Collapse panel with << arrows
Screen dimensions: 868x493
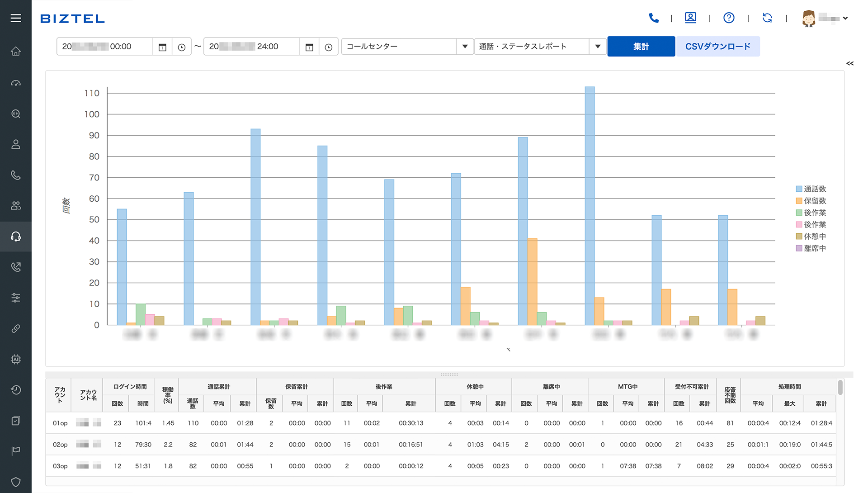point(850,63)
